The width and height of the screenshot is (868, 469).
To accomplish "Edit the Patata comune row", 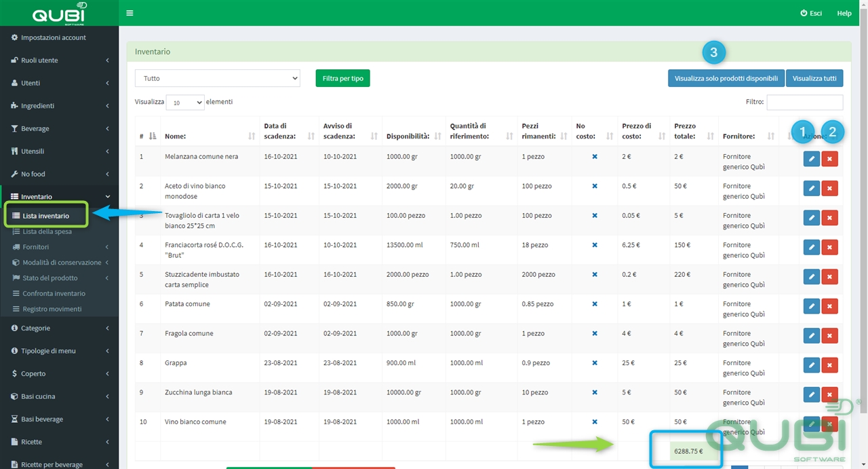I will (811, 306).
